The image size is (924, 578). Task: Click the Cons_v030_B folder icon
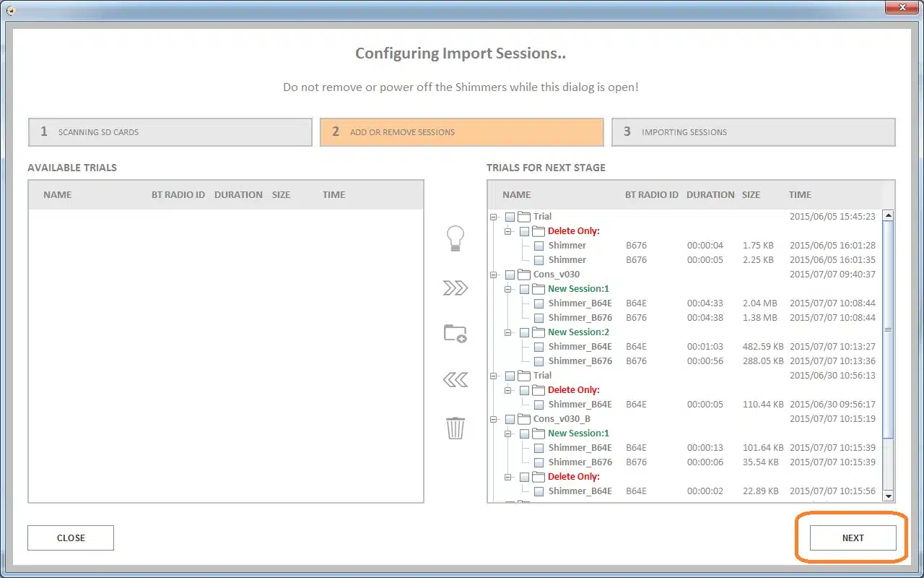(524, 419)
